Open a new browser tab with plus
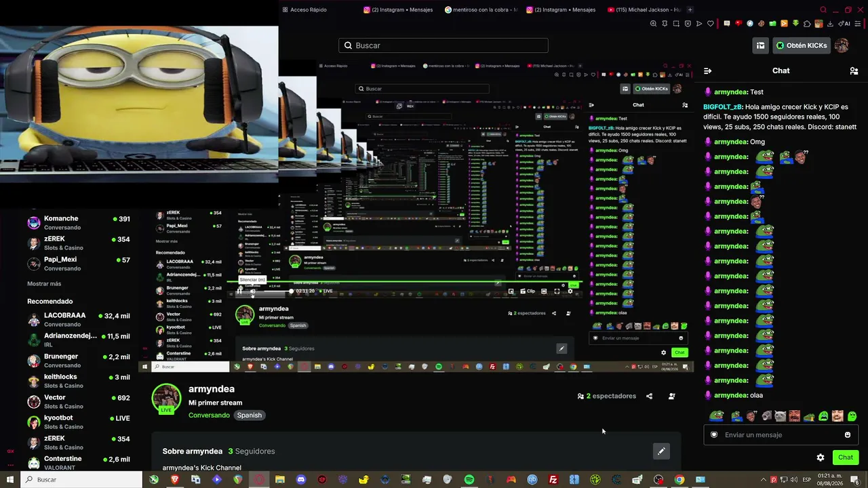868x488 pixels. pyautogui.click(x=690, y=10)
